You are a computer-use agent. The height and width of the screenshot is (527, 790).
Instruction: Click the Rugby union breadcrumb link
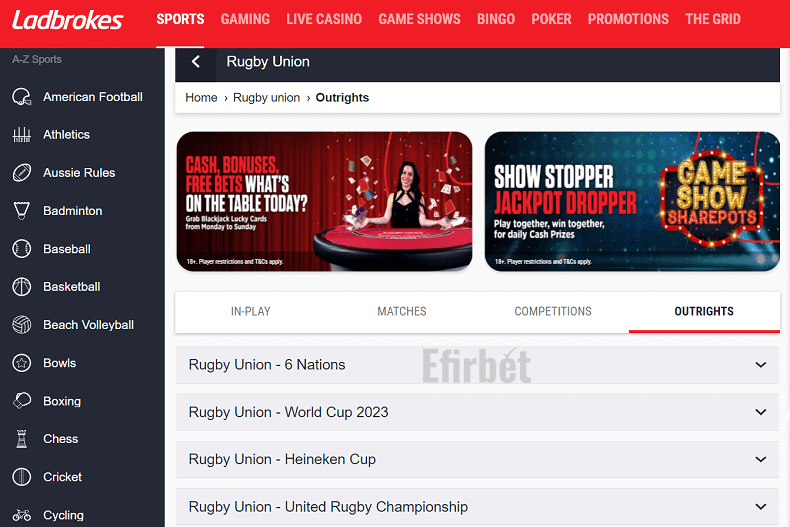267,98
